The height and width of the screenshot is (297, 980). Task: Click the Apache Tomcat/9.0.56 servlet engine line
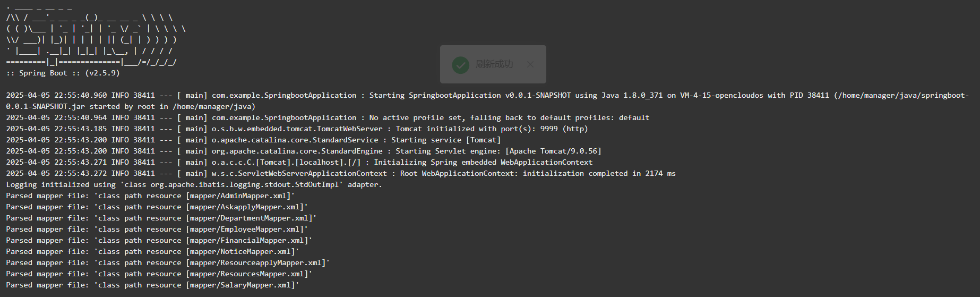pos(304,151)
